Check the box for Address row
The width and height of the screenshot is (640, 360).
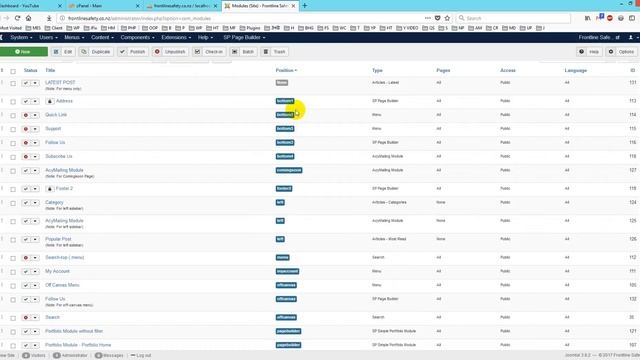13,102
